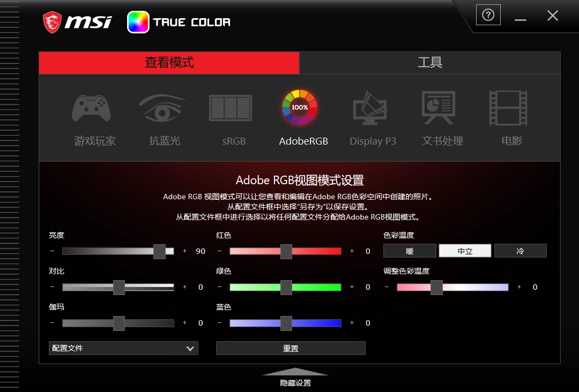Select the 电影 film strip icon

[x=508, y=109]
